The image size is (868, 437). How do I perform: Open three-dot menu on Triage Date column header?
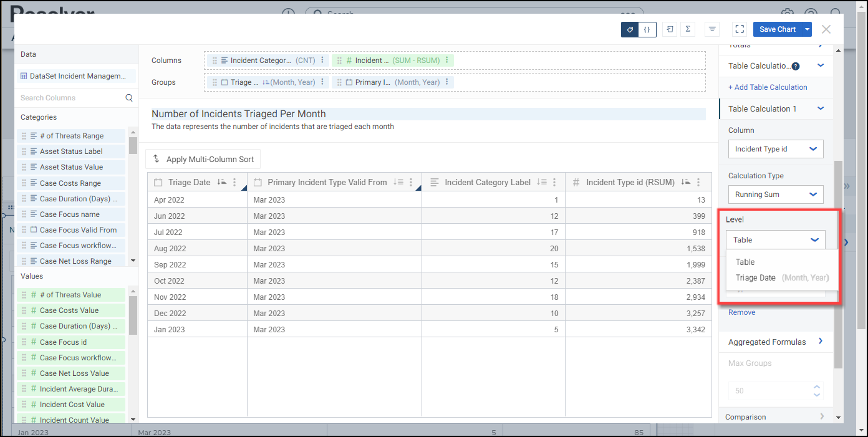234,182
